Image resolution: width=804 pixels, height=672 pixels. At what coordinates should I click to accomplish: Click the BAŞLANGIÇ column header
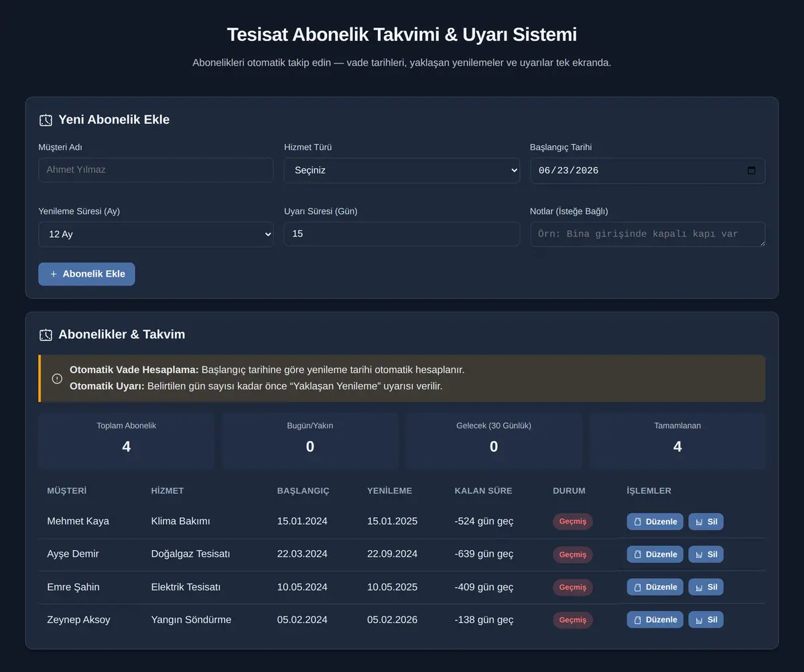tap(303, 490)
